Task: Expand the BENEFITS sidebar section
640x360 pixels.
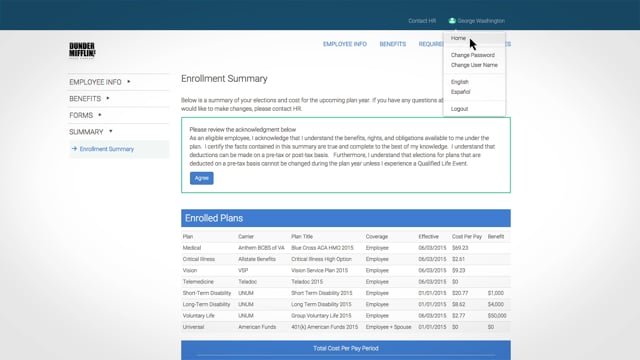Action: (89, 99)
